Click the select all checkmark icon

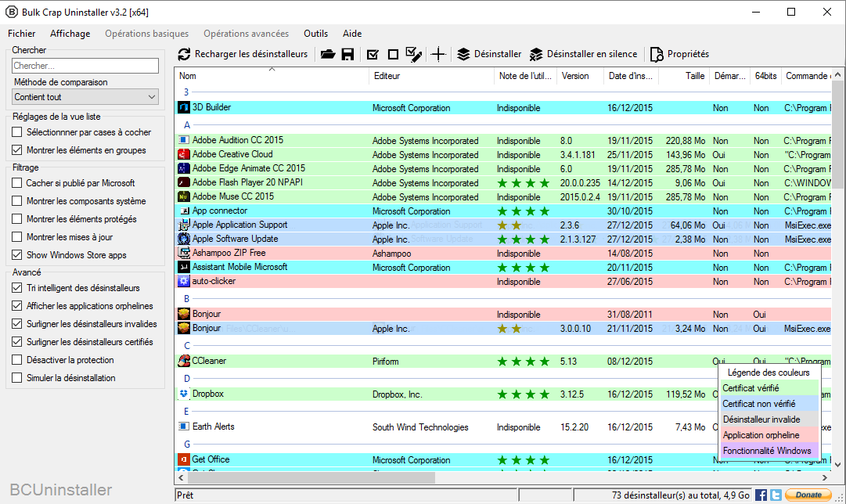373,55
